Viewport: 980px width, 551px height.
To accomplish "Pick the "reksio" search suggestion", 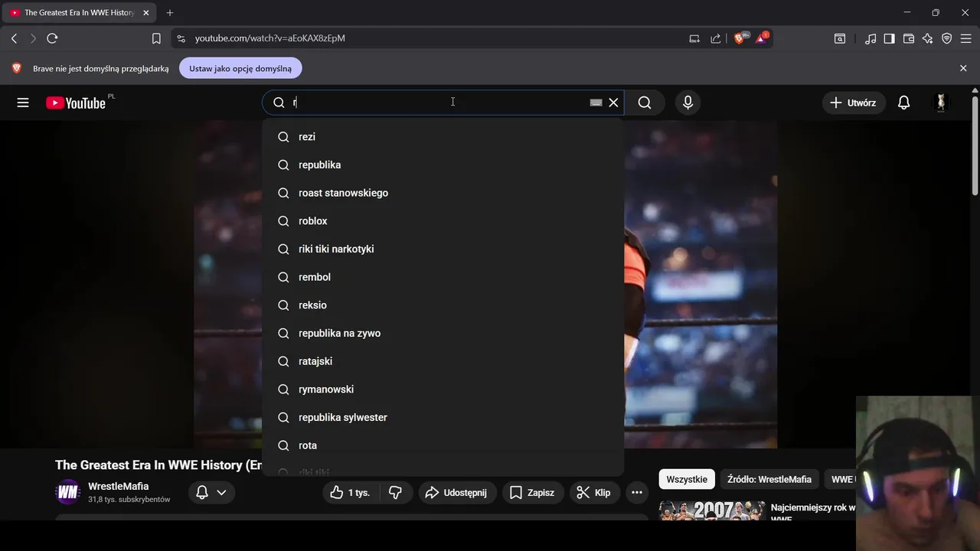I will (x=443, y=305).
